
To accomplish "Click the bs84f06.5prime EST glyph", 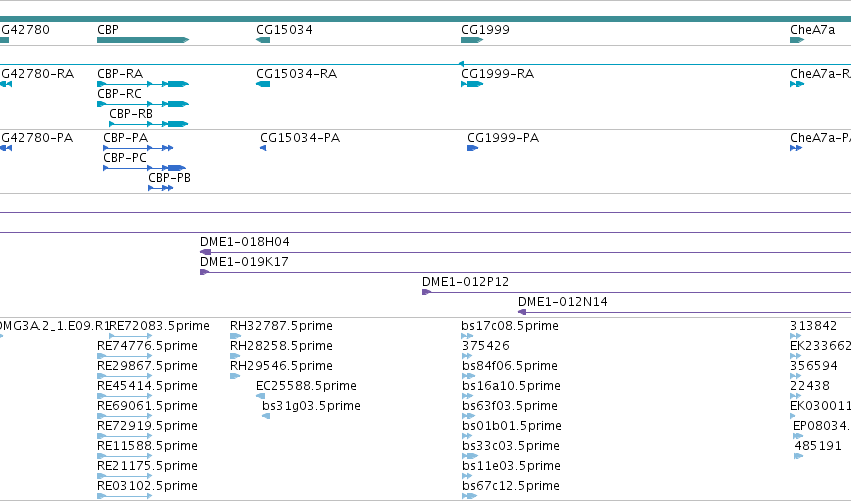I will (468, 376).
